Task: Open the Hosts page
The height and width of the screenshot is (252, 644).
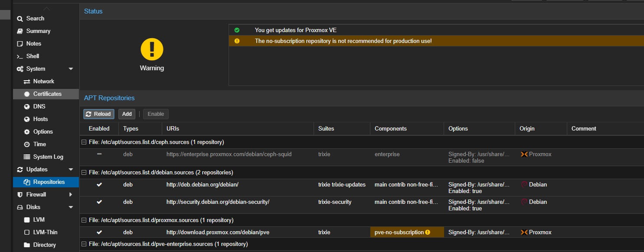Action: tap(46, 119)
